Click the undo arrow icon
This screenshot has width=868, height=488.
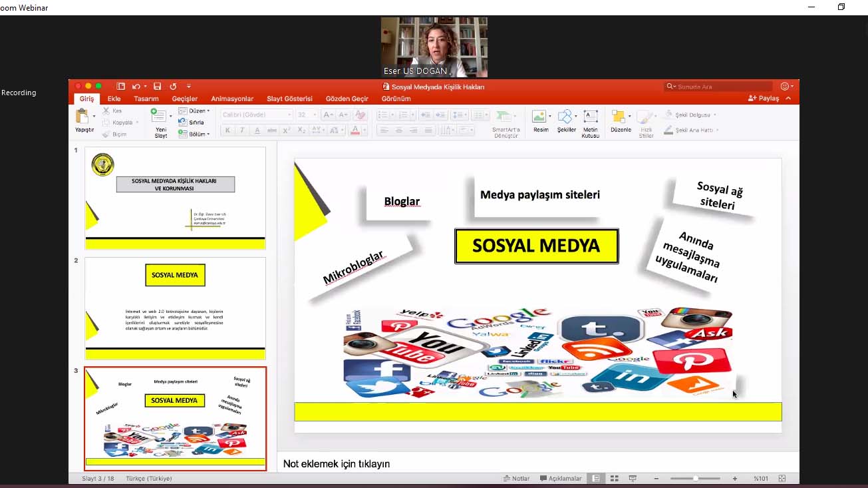tap(136, 87)
